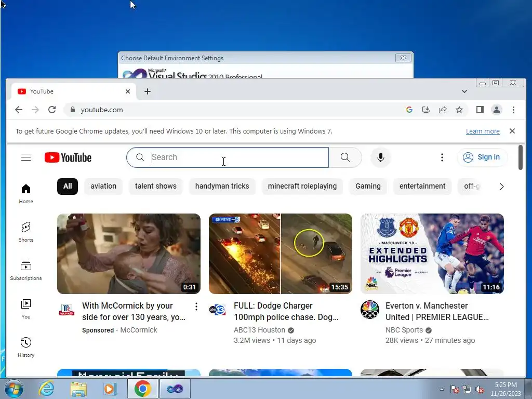Viewport: 532px width, 399px height.
Task: Go to Home in sidebar
Action: [x=26, y=194]
